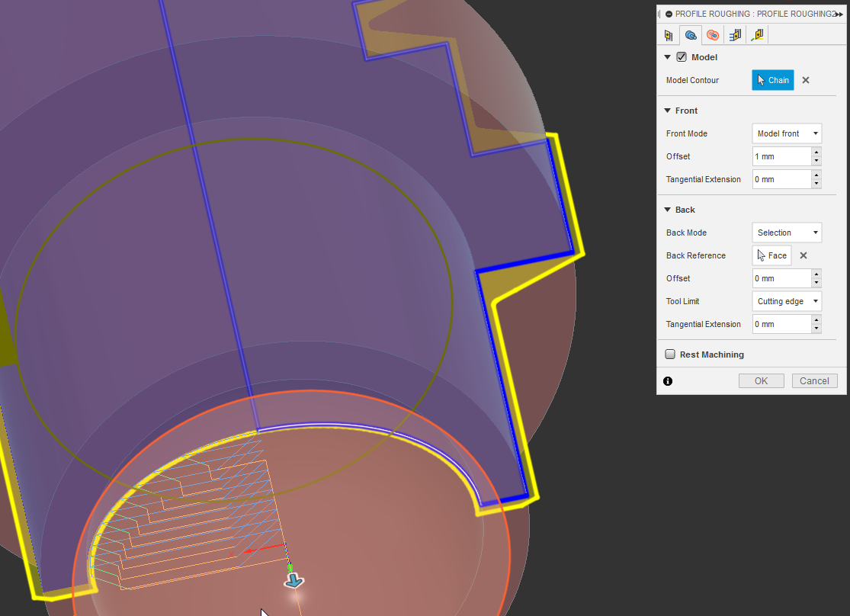The width and height of the screenshot is (850, 616).
Task: Click the double-arrow expand icon in dialog header
Action: (x=839, y=14)
